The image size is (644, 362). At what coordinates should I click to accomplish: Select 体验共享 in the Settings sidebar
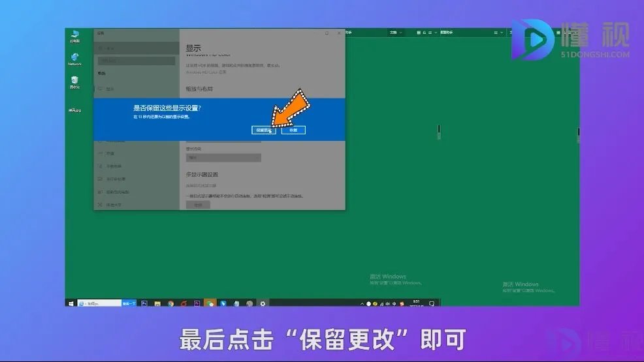tap(137, 205)
